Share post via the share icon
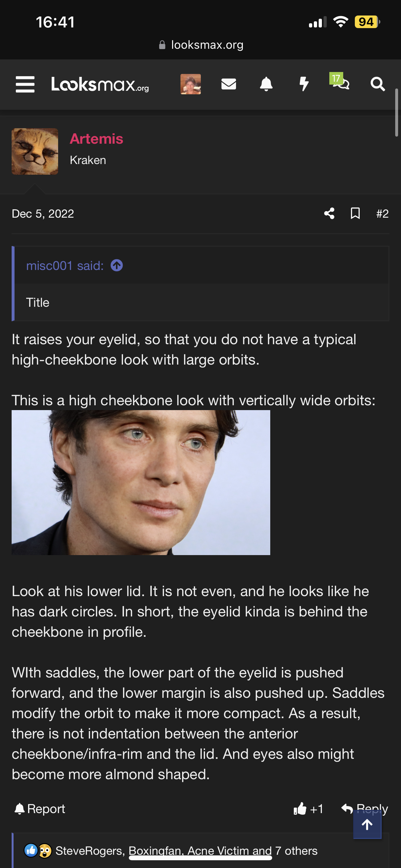This screenshot has height=868, width=401. 329,214
